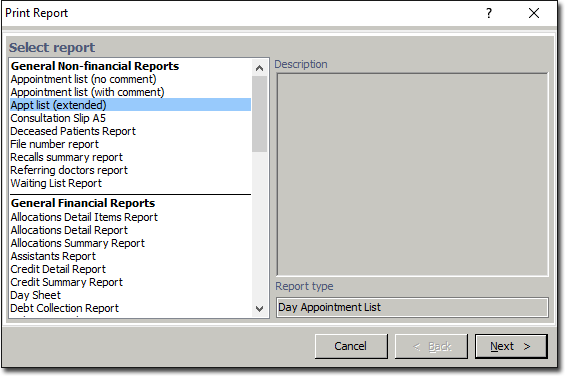Click the Cancel button

[x=351, y=346]
